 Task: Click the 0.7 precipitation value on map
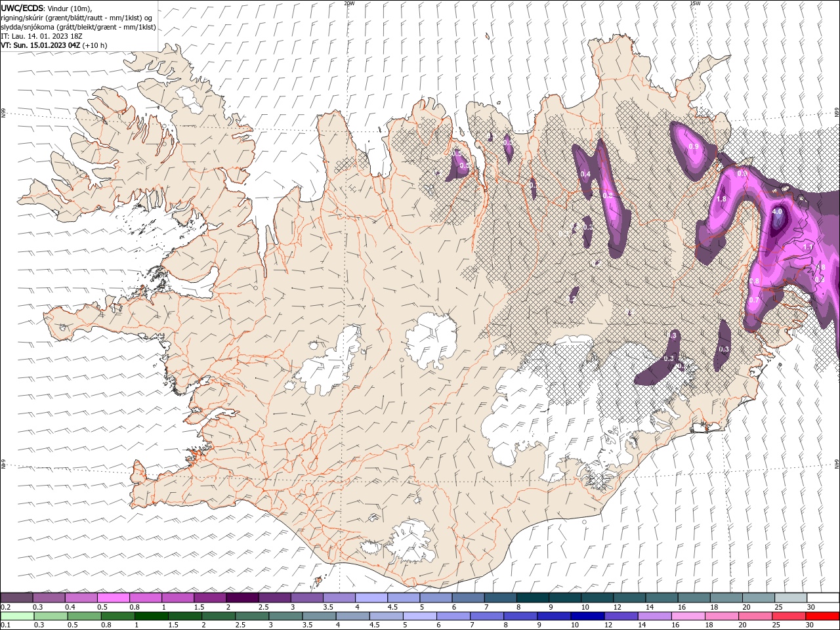[754, 300]
